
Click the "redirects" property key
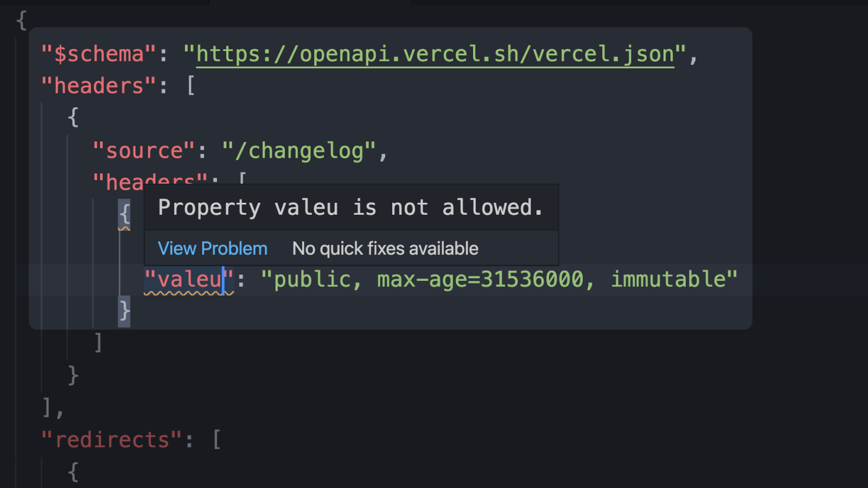point(112,440)
